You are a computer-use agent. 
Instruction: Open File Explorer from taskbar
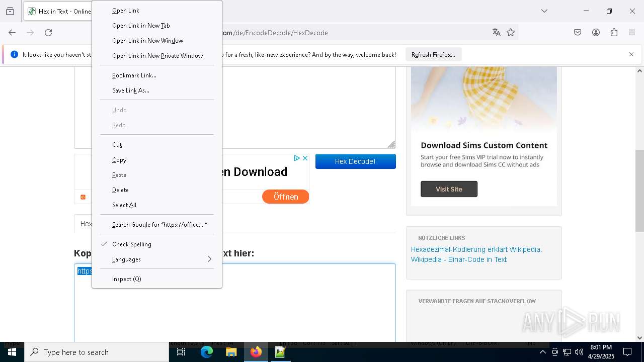tap(231, 352)
